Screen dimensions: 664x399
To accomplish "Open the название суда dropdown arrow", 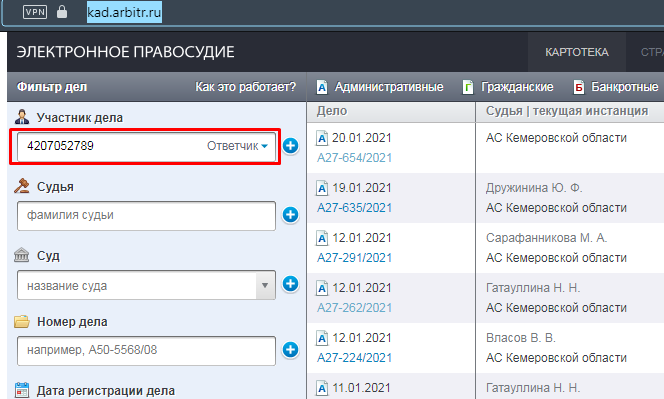I will 265,285.
